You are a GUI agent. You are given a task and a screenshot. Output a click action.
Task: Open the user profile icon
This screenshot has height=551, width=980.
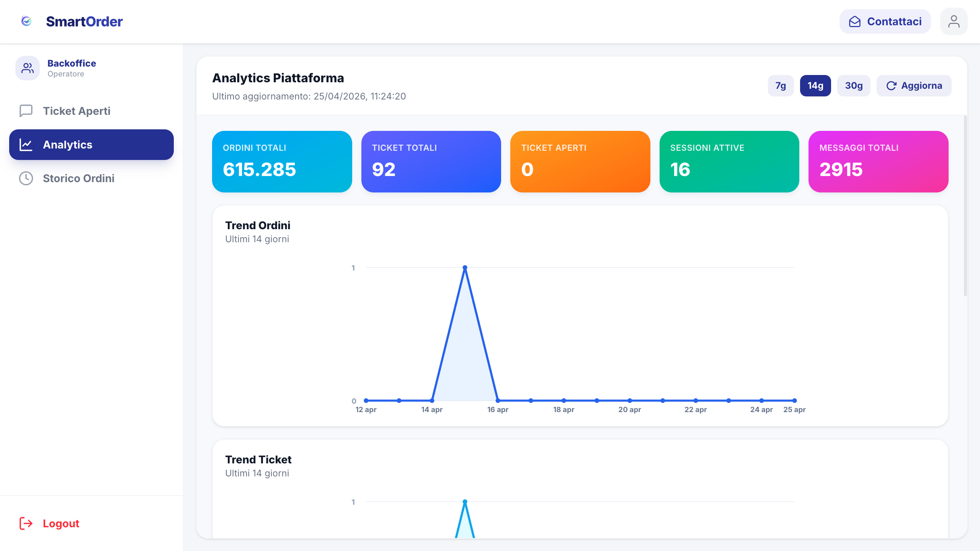[954, 21]
